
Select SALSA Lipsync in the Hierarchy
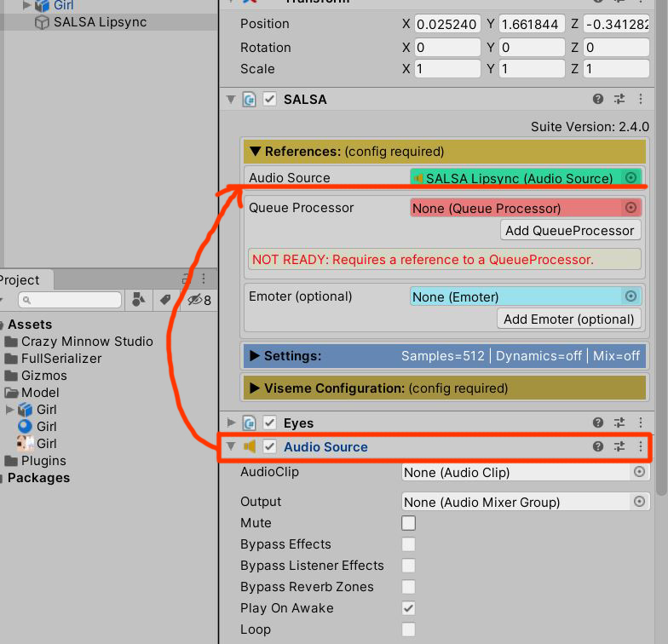pyautogui.click(x=100, y=22)
